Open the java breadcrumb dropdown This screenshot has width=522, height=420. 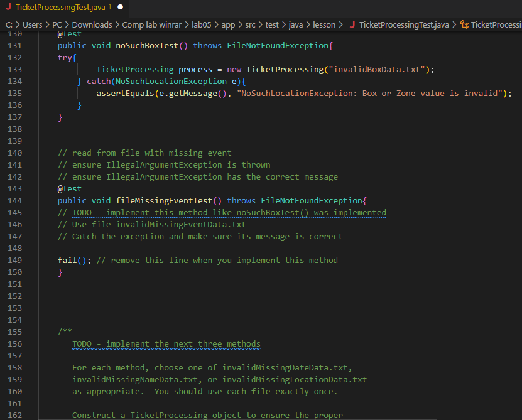coord(295,24)
